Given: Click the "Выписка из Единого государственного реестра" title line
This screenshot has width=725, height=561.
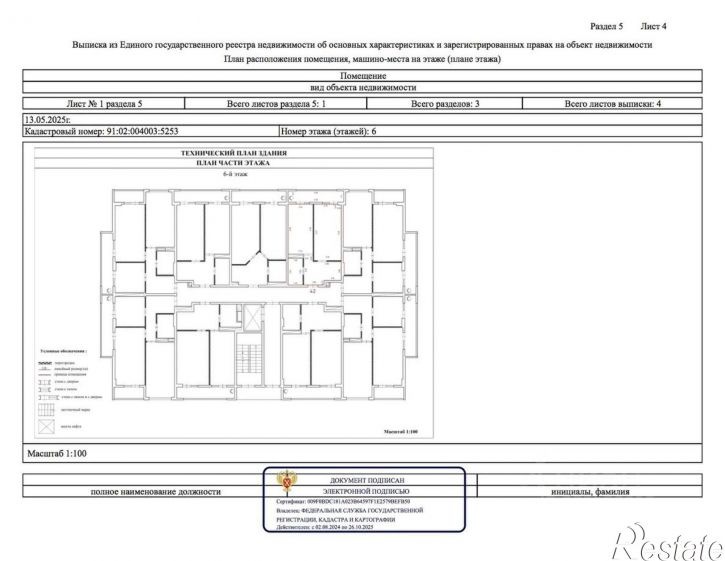Looking at the screenshot, I should click(x=362, y=45).
